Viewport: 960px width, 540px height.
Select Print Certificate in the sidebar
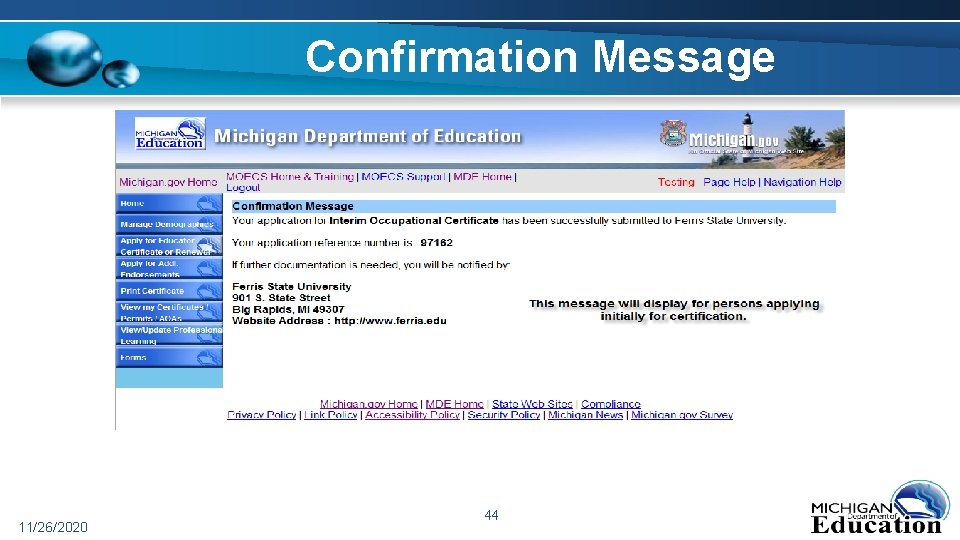click(169, 291)
